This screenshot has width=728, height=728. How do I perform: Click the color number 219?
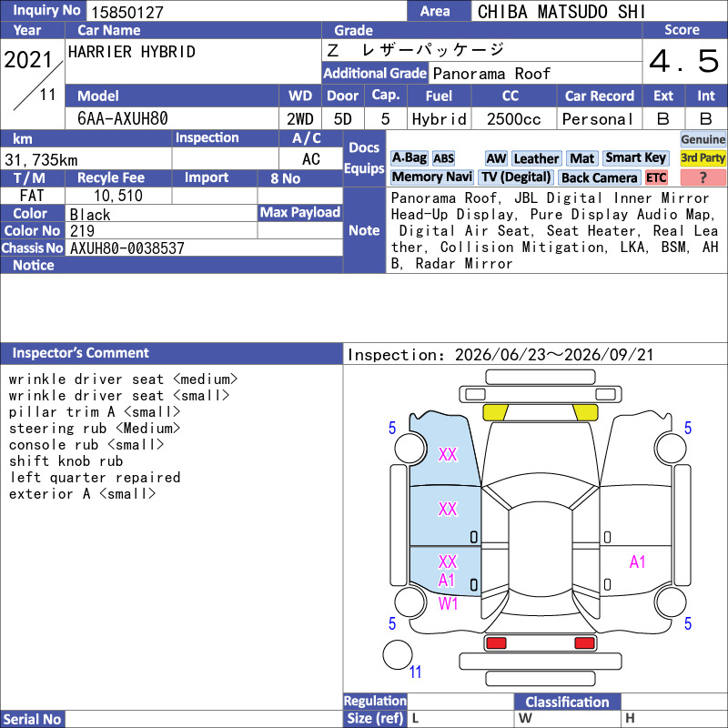click(82, 231)
